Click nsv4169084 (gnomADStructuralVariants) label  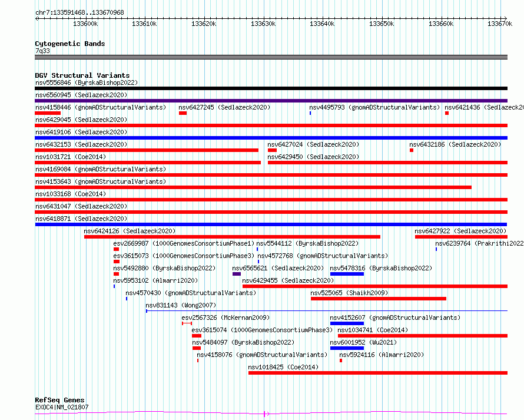coord(101,169)
